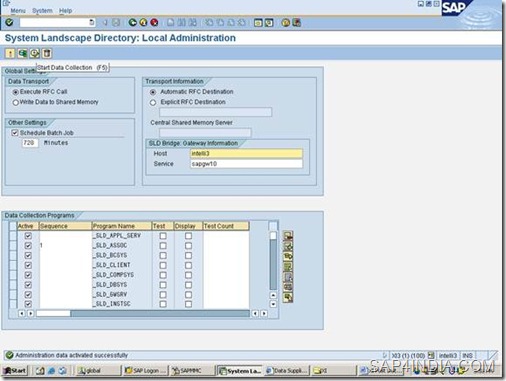Click the Minutes field showing 720
This screenshot has width=506, height=381.
coord(30,143)
